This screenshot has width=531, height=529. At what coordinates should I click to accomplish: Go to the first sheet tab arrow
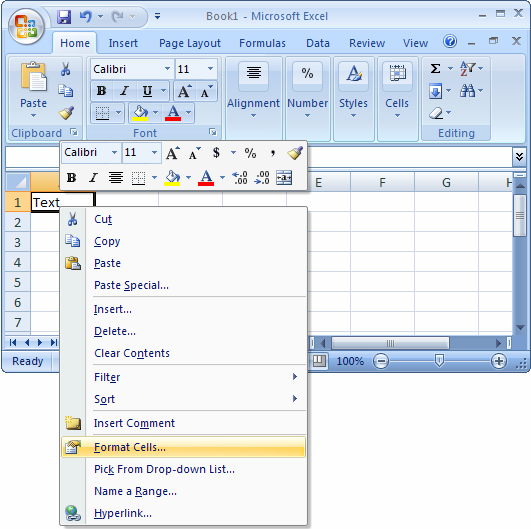tap(13, 342)
